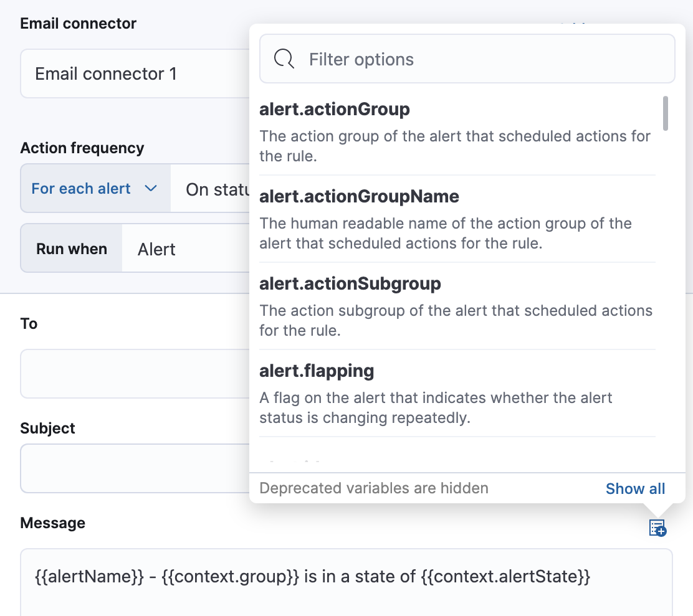This screenshot has width=693, height=616.
Task: Click the Deprecated variables are hidden notice
Action: 374,489
